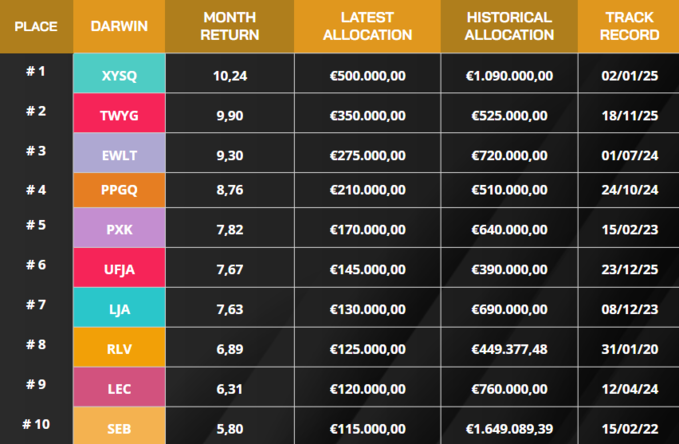Click the PLACE column header

(36, 26)
